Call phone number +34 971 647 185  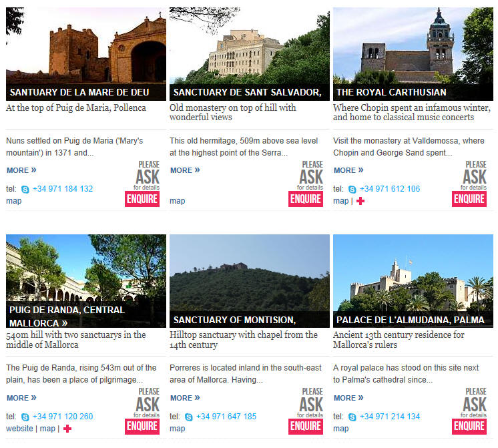(x=226, y=417)
